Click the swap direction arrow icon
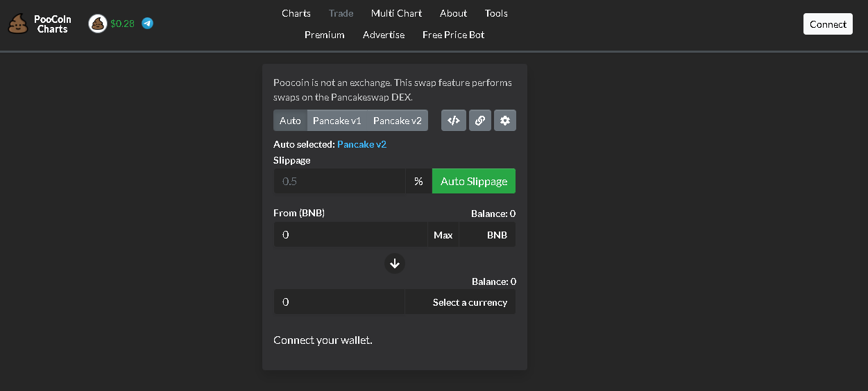 (x=394, y=263)
